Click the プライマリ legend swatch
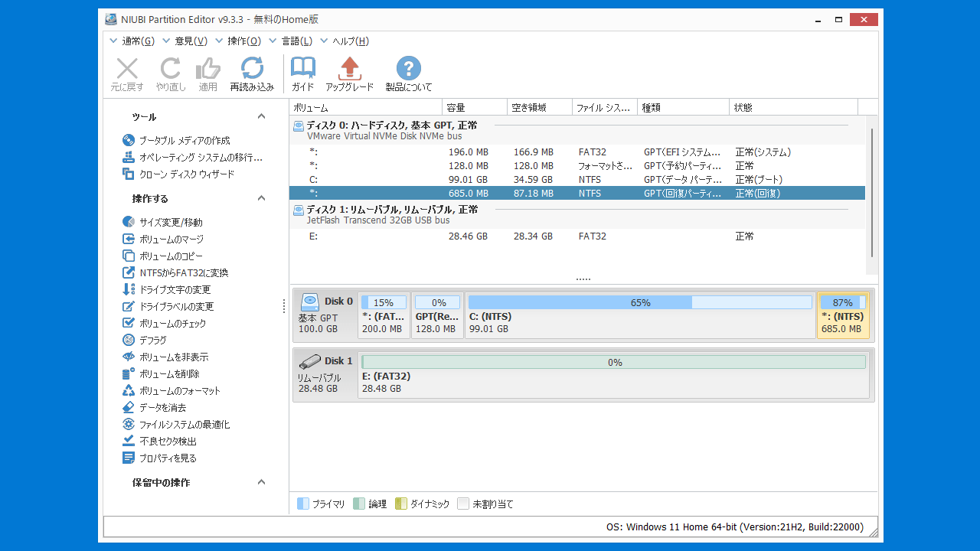 [303, 504]
